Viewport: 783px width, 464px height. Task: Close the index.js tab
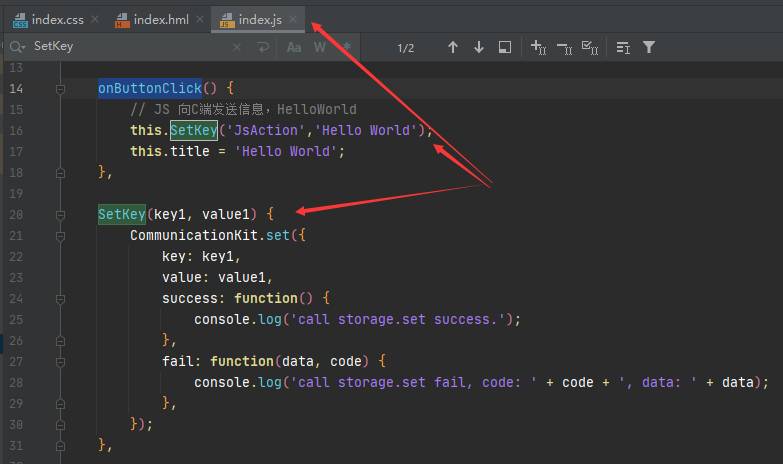pos(293,19)
